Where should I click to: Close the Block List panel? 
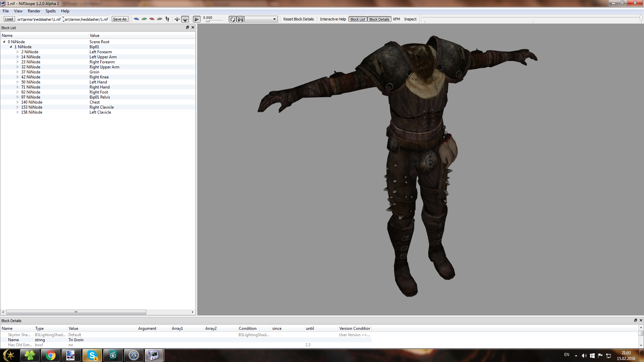click(x=193, y=27)
